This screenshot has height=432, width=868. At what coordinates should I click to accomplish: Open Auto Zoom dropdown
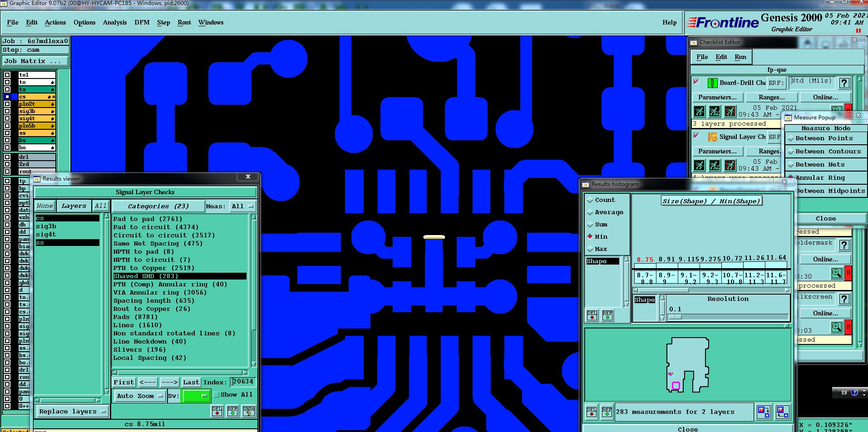click(139, 396)
